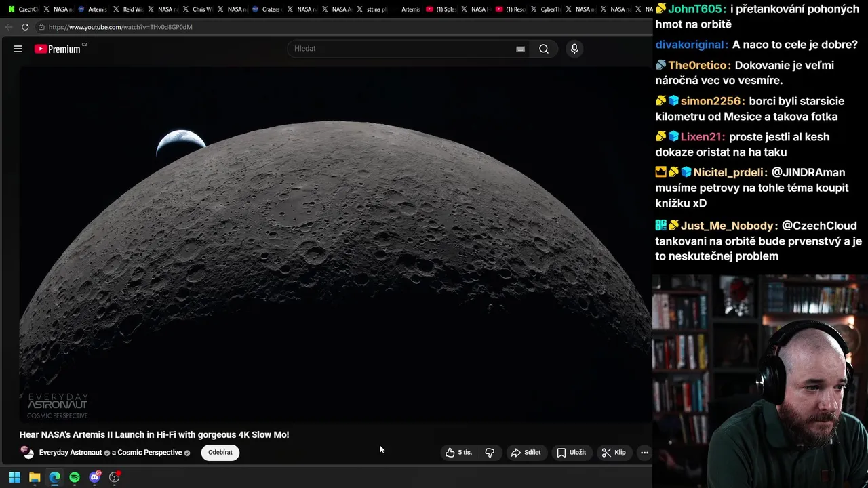Start voice search with microphone icon
This screenshot has height=488, width=868.
tap(574, 49)
